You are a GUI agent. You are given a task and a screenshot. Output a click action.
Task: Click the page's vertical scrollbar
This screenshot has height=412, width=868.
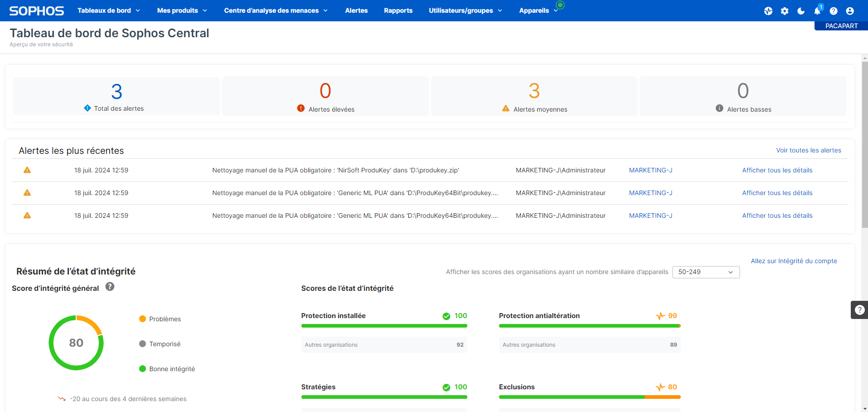coord(864,145)
